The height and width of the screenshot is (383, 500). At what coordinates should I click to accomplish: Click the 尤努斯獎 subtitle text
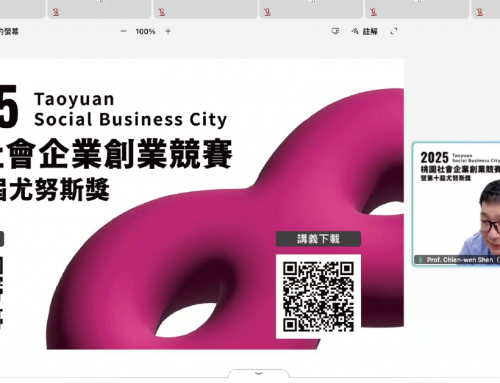[x=59, y=189]
